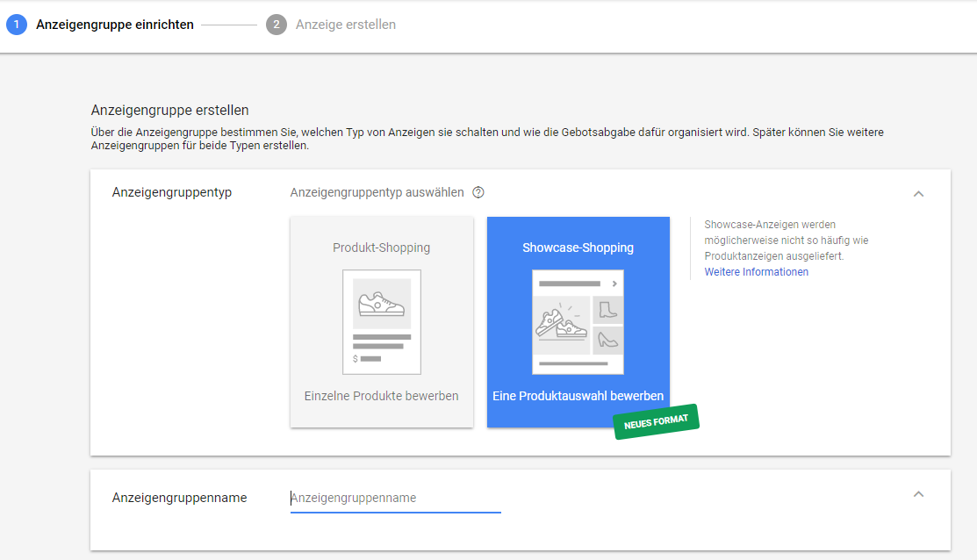The height and width of the screenshot is (560, 977).
Task: Click the green NEUES FORMAT badge
Action: pyautogui.click(x=656, y=422)
